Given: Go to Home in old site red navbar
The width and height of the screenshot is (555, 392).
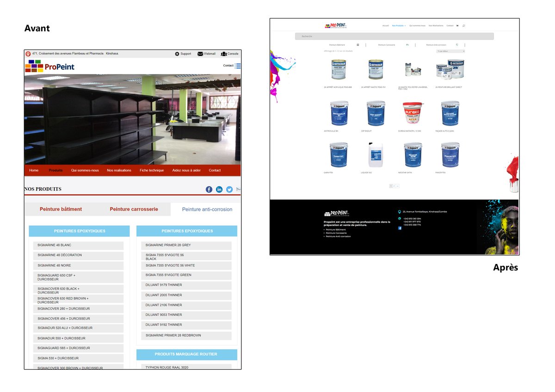Looking at the screenshot, I should pos(34,170).
